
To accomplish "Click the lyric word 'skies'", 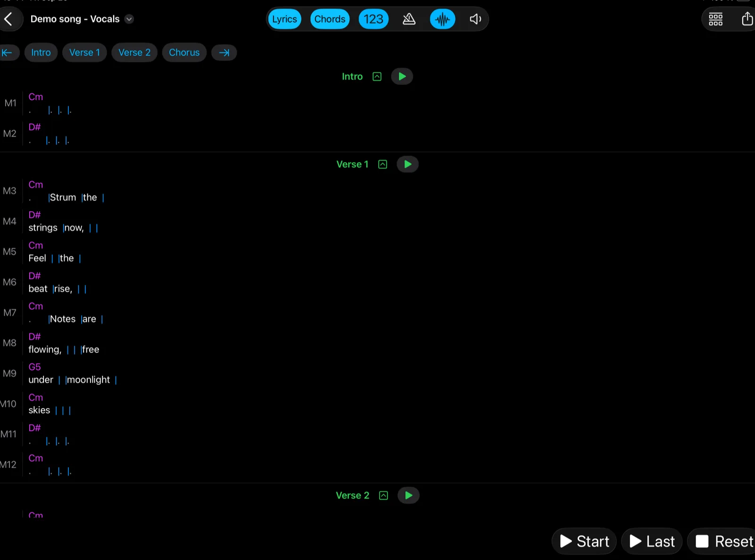I will (x=39, y=410).
